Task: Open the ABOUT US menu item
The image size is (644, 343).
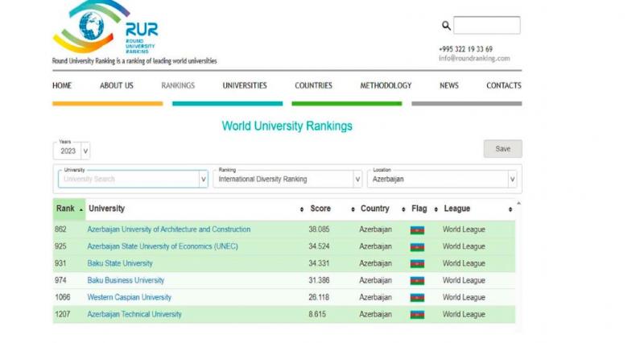Action: (117, 85)
